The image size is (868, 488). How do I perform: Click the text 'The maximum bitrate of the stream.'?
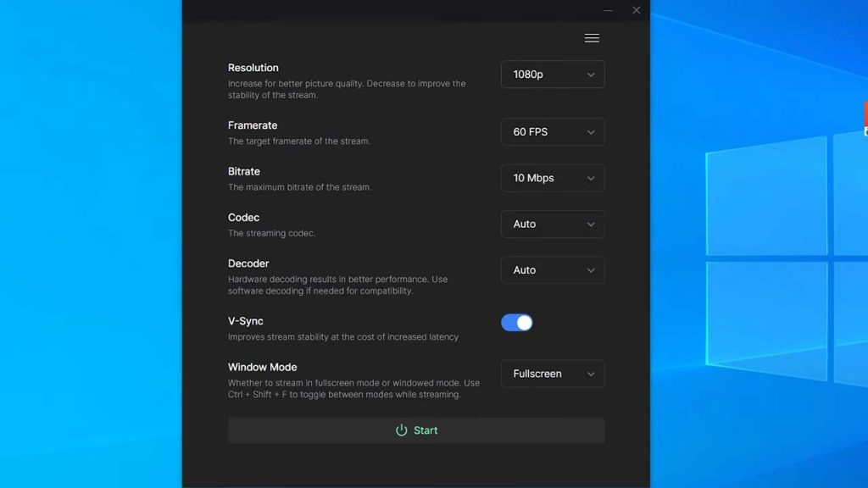pyautogui.click(x=300, y=187)
